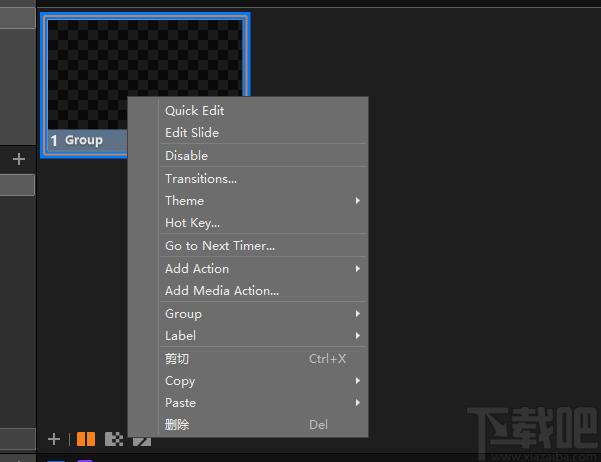Disable the selected slide

click(x=186, y=156)
